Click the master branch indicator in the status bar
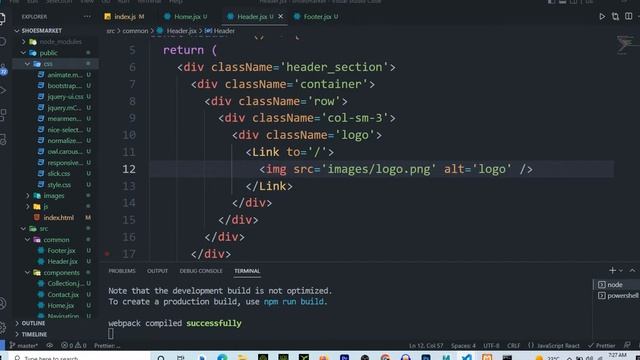The height and width of the screenshot is (360, 640). pyautogui.click(x=24, y=346)
